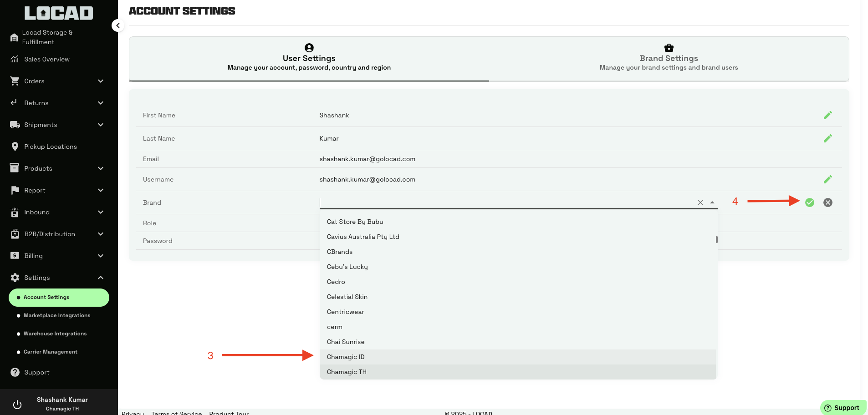Click the Settings gear icon
Screen dimensions: 868x415
click(15, 278)
